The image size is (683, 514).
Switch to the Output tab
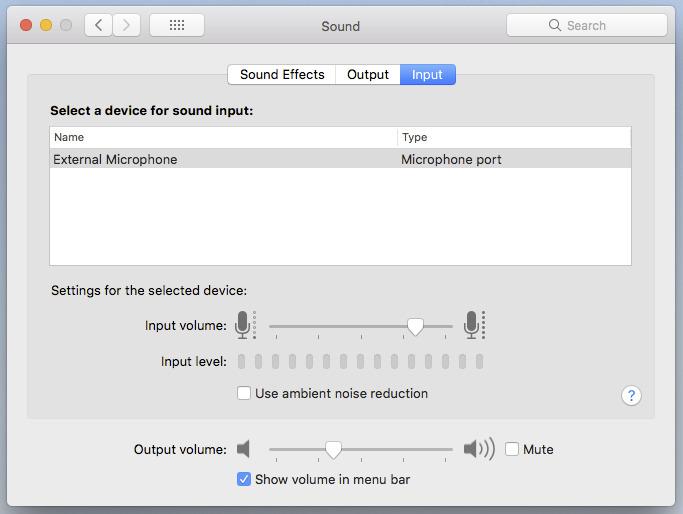tap(368, 74)
